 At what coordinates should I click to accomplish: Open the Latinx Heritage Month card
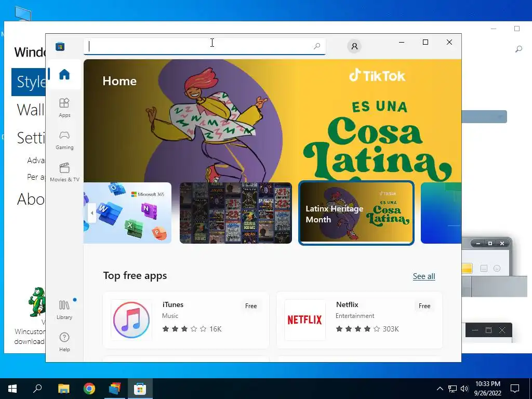[356, 213]
